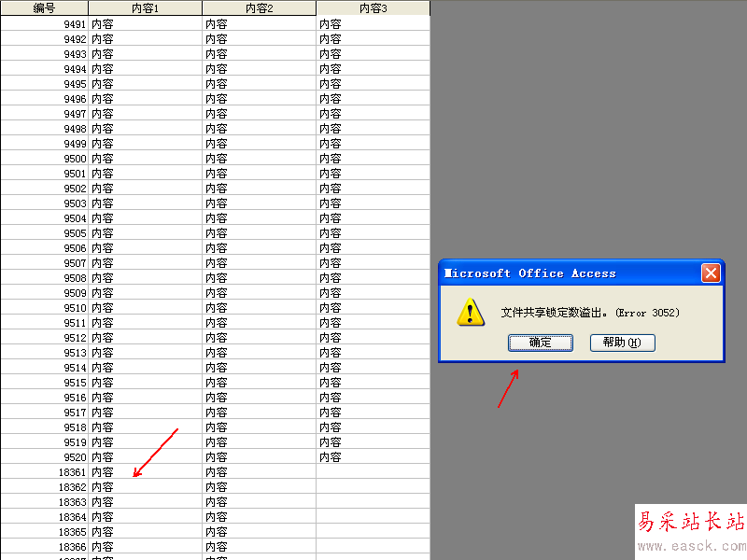Click the cell with number 9496
747x560 pixels.
pos(44,99)
